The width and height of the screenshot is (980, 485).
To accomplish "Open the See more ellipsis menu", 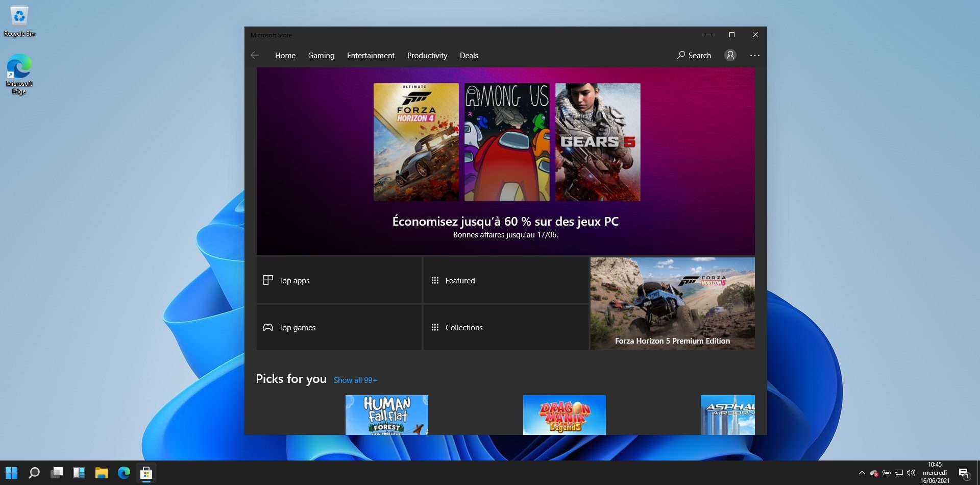I will point(754,55).
